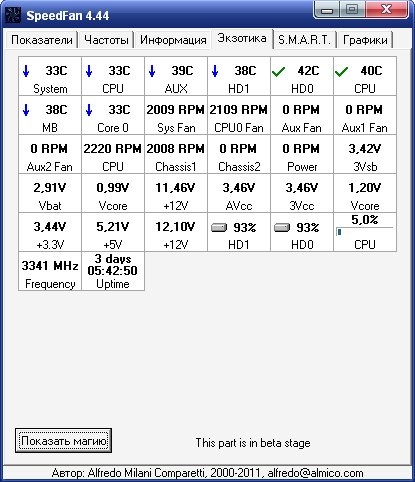The height and width of the screenshot is (482, 415).
Task: Open the Частоты tab
Action: 106,40
